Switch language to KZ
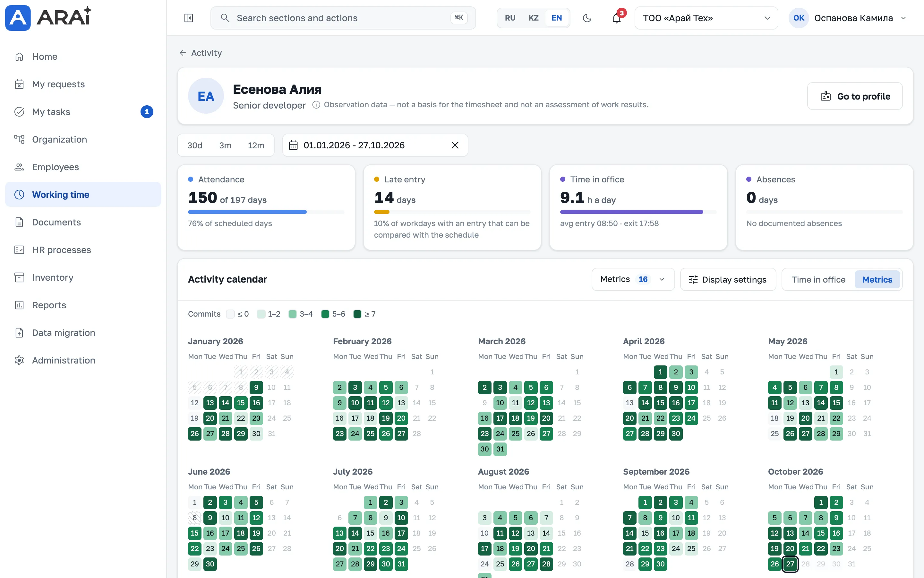This screenshot has height=578, width=924. [x=534, y=18]
